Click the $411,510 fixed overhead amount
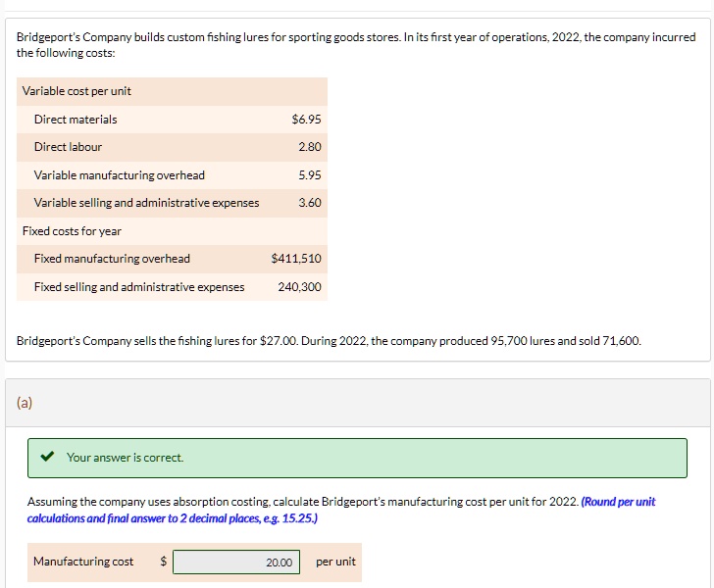 pos(296,259)
